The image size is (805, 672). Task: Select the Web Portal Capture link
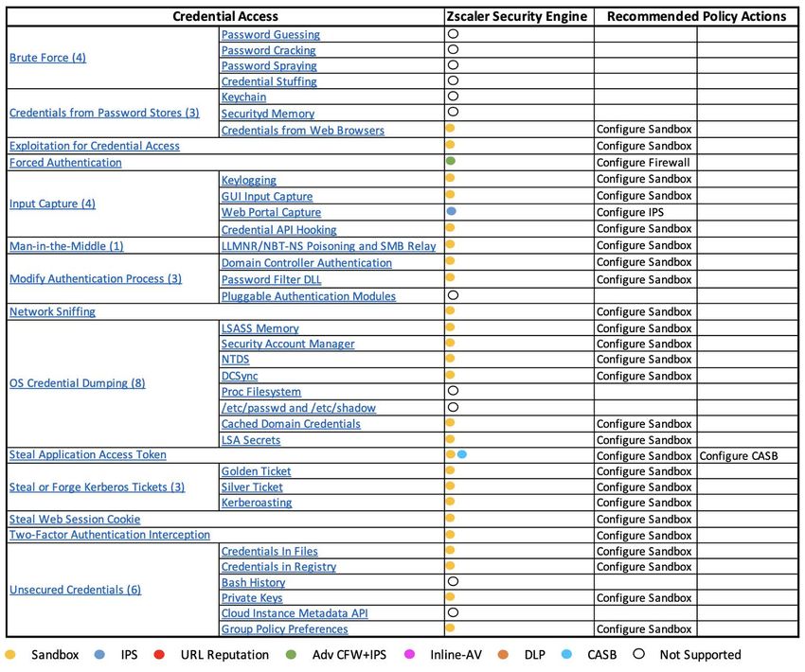coord(271,212)
